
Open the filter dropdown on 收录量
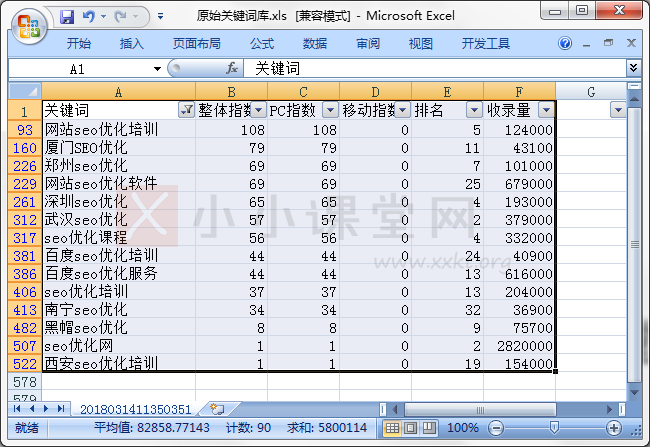coord(546,110)
